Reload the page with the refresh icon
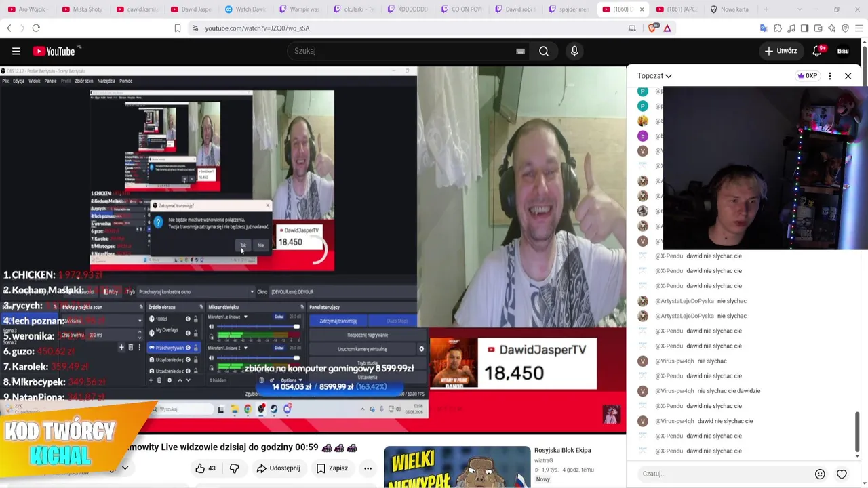Viewport: 868px width, 488px height. point(36,28)
